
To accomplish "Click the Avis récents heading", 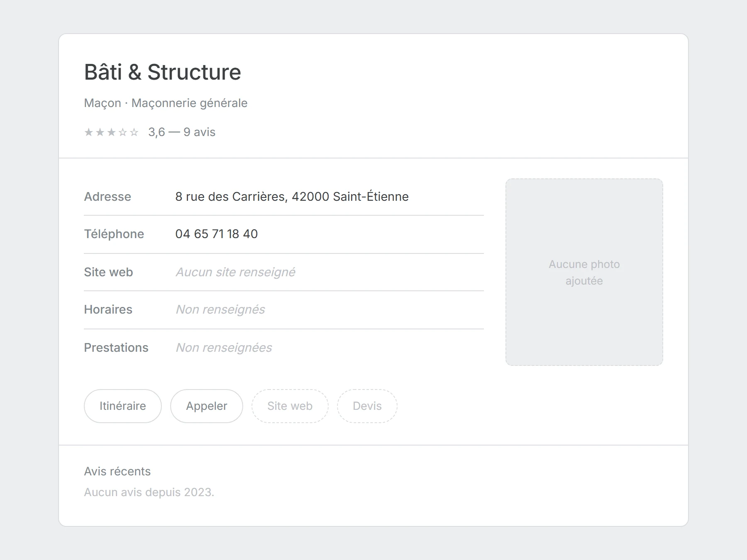I will click(117, 471).
